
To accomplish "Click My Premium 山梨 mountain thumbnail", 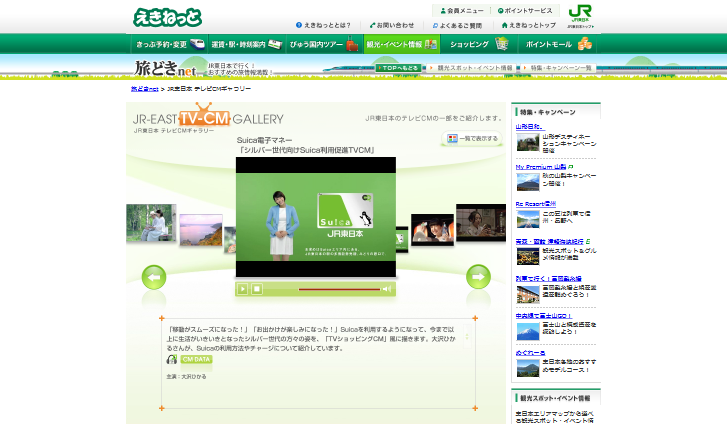I will 528,182.
